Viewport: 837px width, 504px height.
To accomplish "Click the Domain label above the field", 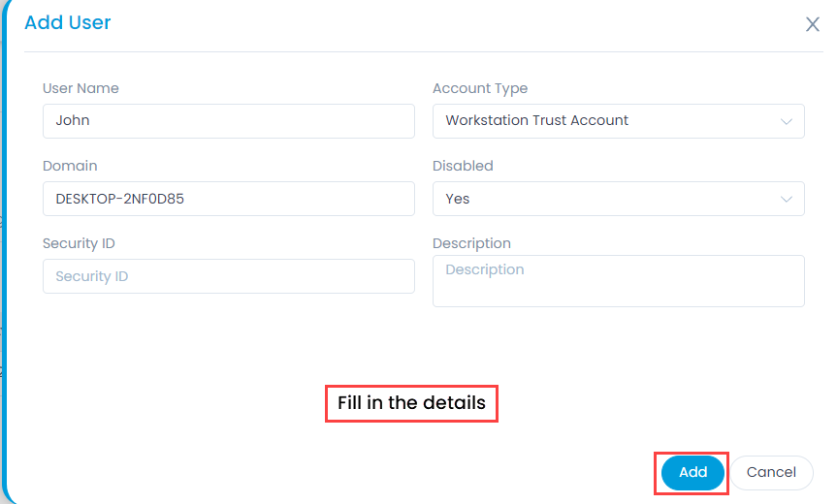I will [70, 166].
